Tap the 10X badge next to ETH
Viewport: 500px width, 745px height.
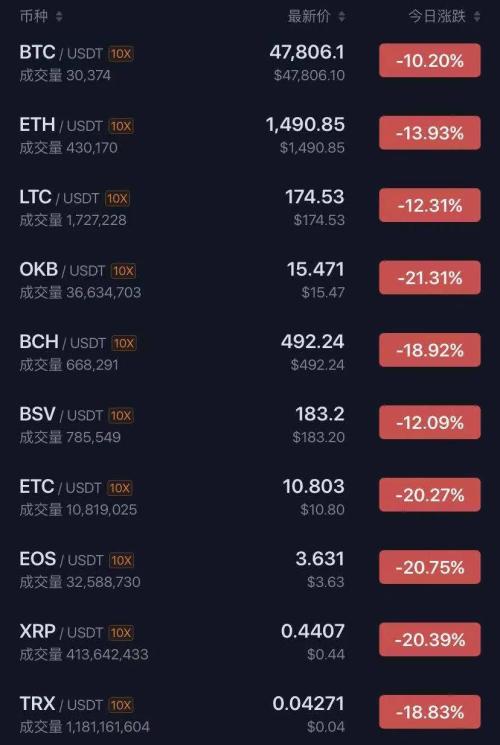(121, 126)
